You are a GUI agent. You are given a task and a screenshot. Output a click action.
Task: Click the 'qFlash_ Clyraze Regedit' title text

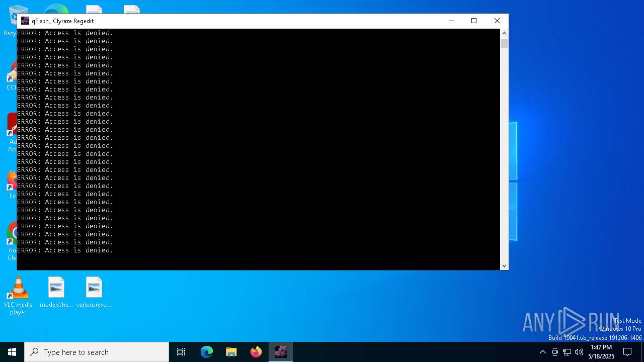tap(63, 21)
